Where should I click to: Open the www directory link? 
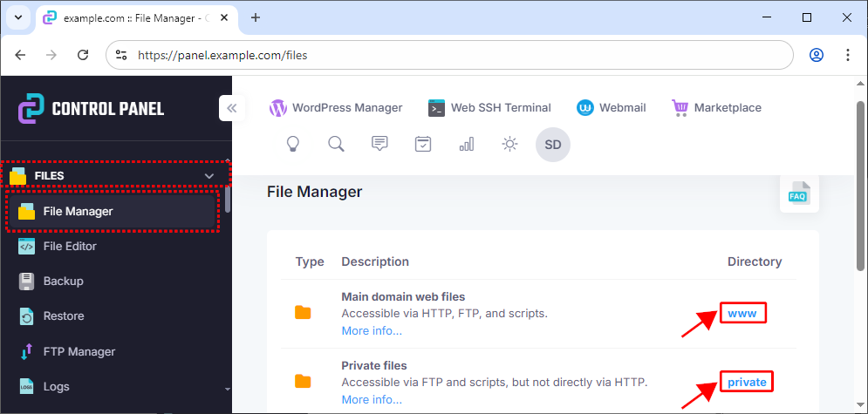click(742, 314)
